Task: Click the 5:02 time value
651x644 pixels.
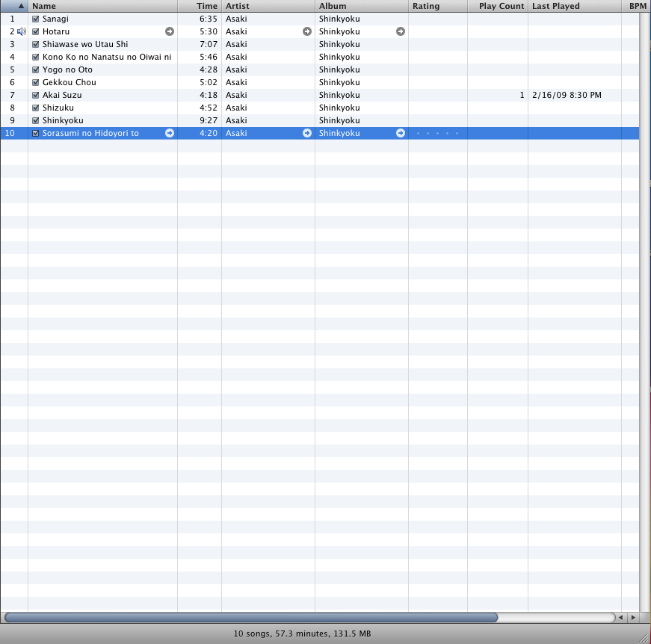Action: pos(209,83)
